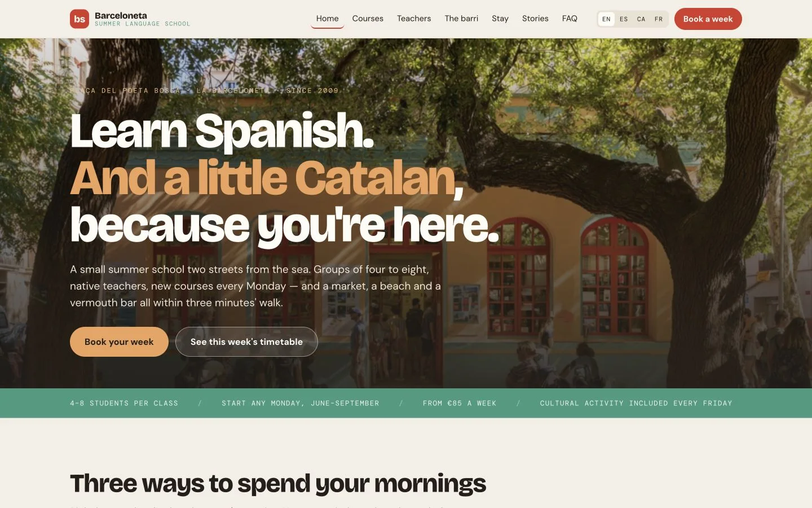812x508 pixels.
Task: Click 'Three ways to spend your mornings' heading
Action: pyautogui.click(x=278, y=484)
